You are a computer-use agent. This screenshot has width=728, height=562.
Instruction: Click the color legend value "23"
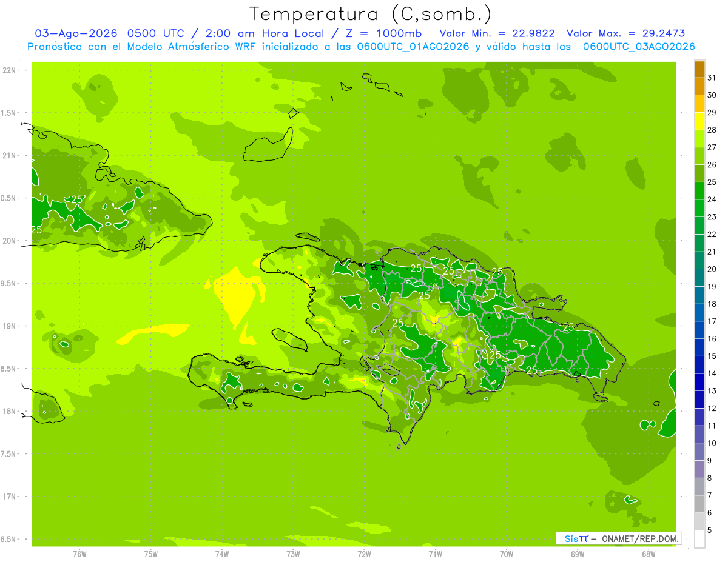(x=712, y=217)
